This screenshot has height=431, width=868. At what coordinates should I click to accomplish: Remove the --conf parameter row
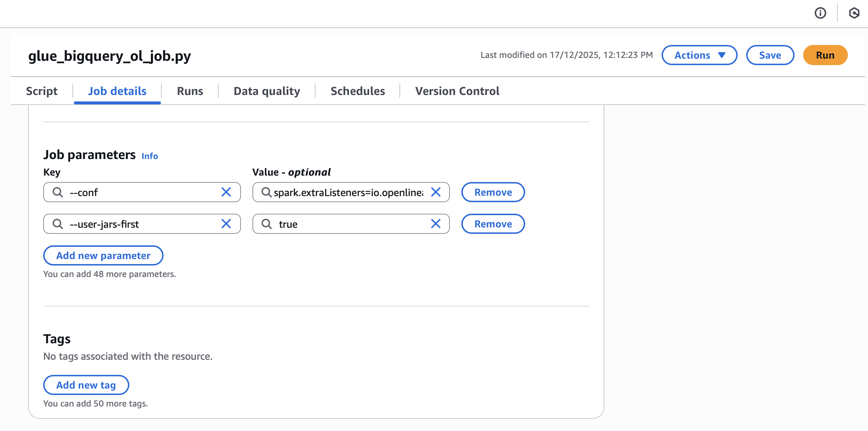tap(493, 192)
